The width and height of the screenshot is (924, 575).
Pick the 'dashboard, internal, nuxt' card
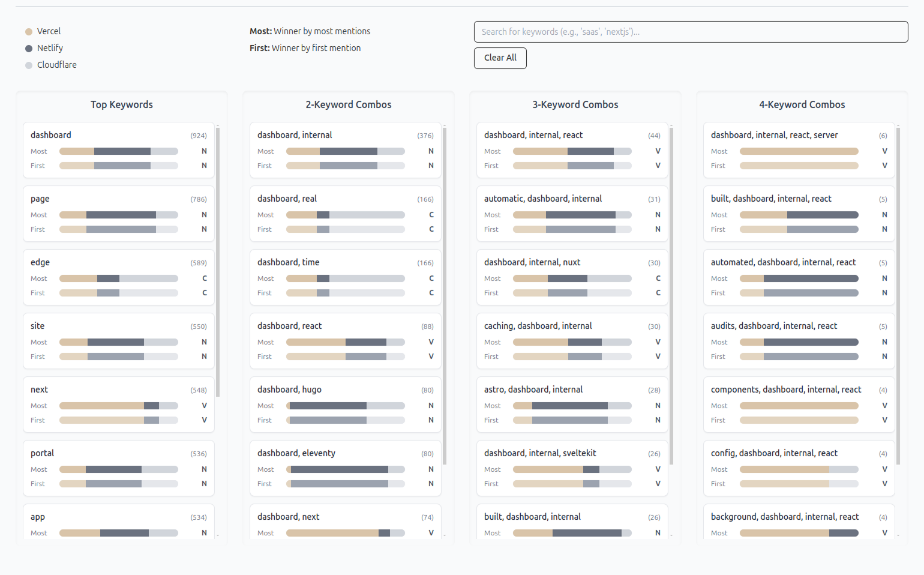572,277
